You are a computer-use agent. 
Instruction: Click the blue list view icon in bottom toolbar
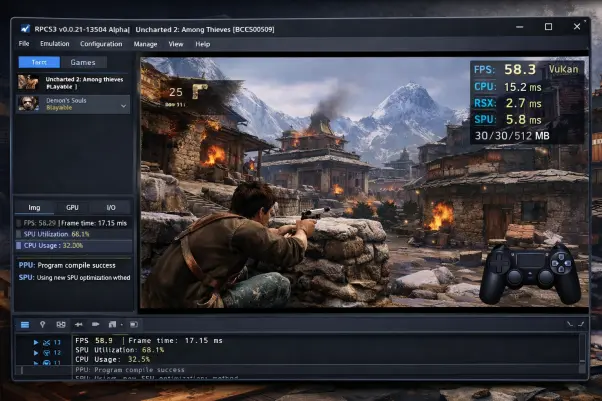pos(25,325)
